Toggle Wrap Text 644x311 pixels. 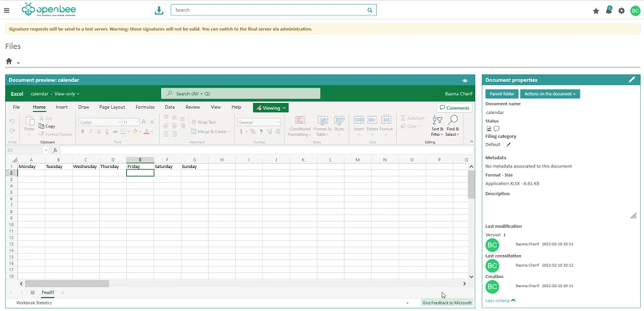click(204, 122)
